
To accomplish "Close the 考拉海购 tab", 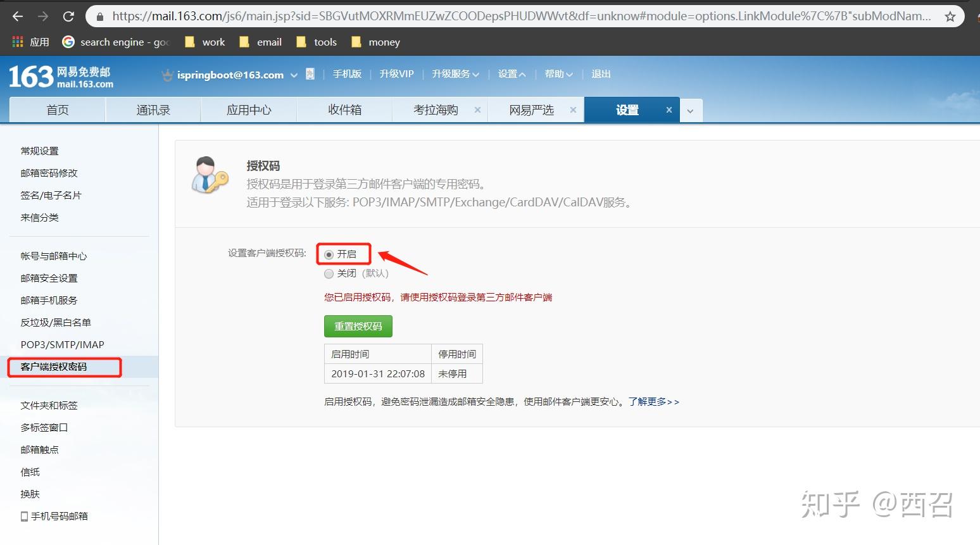I will 477,110.
